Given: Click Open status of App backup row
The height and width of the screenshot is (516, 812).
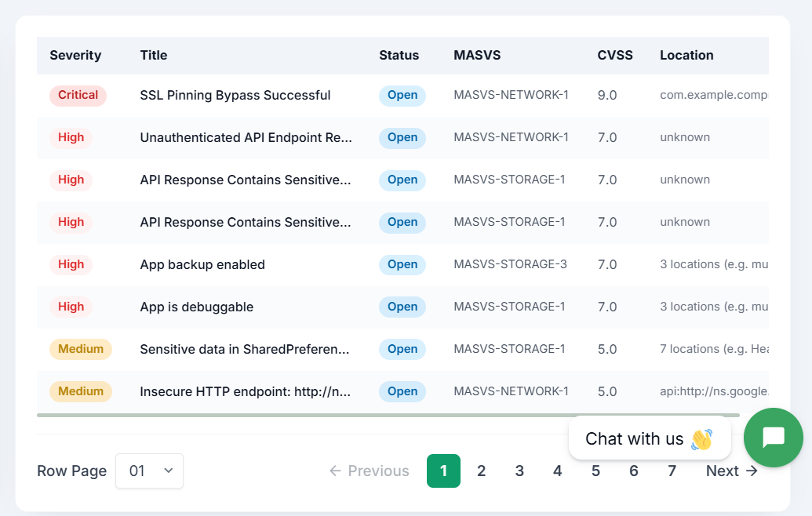Looking at the screenshot, I should point(402,264).
